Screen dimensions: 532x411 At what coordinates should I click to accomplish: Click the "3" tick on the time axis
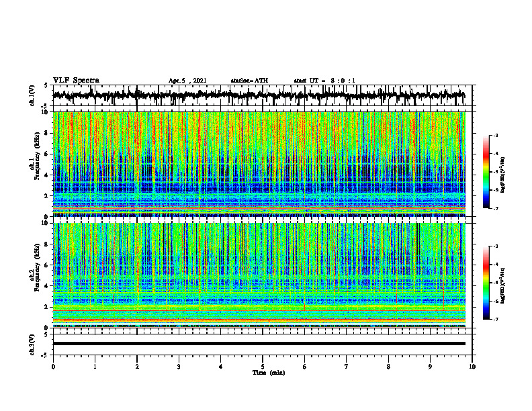coord(179,367)
